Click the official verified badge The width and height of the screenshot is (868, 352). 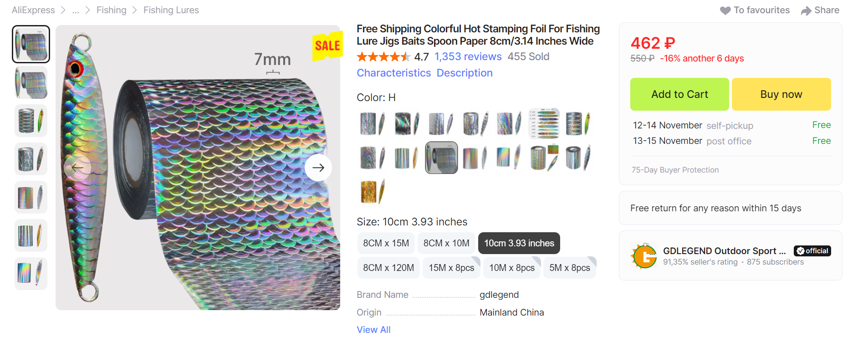pyautogui.click(x=812, y=251)
